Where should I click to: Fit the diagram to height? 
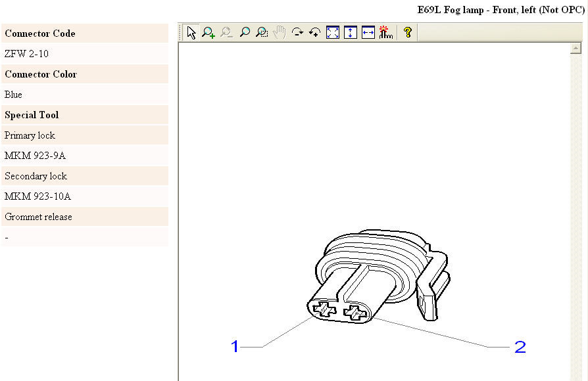(351, 33)
